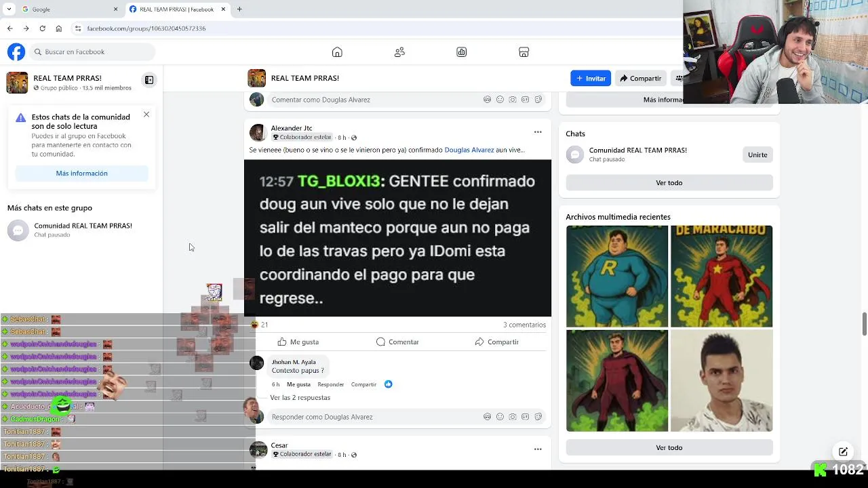Expand Ver las 2 respuestas
The width and height of the screenshot is (868, 488).
[300, 398]
